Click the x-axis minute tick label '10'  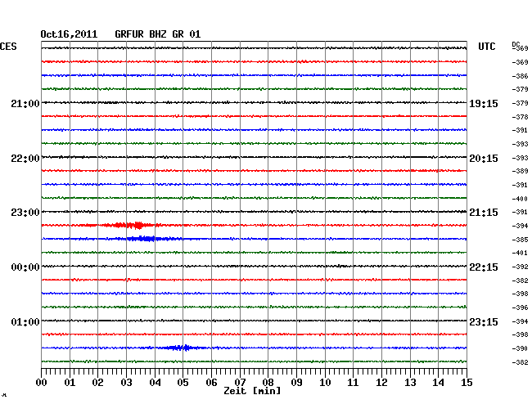(x=325, y=383)
